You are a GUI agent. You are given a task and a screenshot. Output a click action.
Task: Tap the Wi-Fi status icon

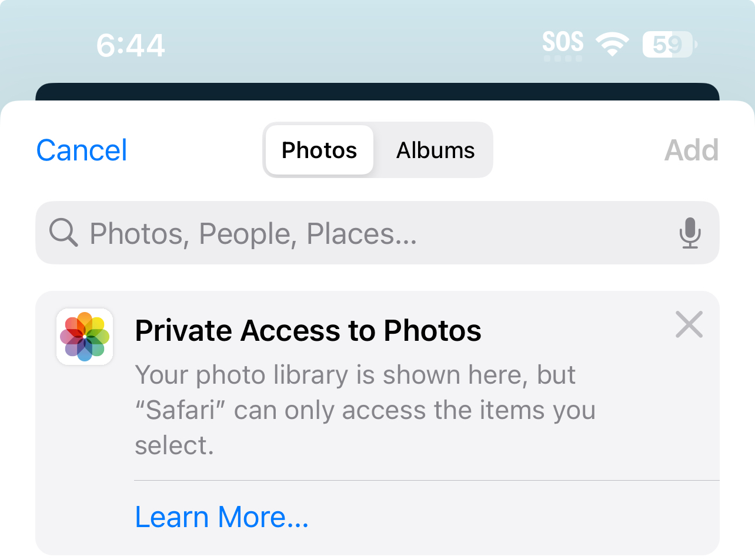click(x=612, y=44)
